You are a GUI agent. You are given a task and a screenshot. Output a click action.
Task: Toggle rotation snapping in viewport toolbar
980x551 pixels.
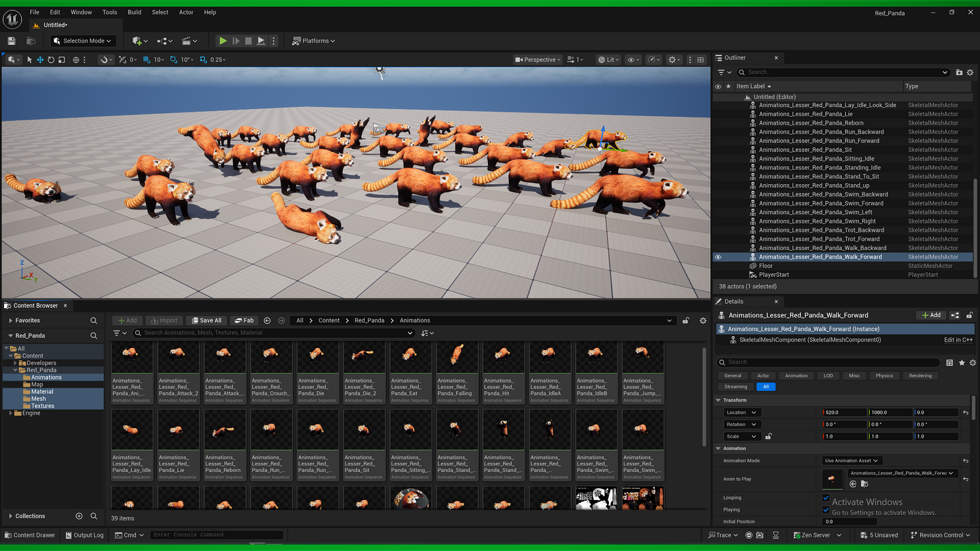174,59
